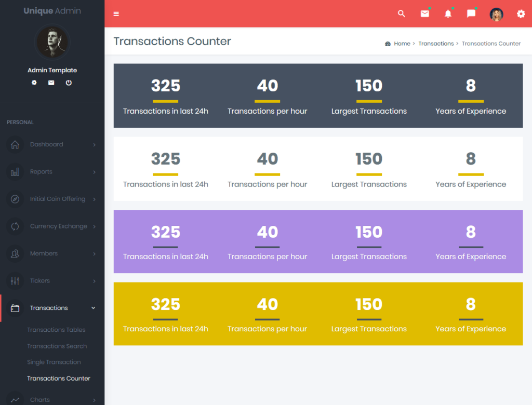The height and width of the screenshot is (405, 532).
Task: Open the mail envelope in top bar
Action: point(424,14)
